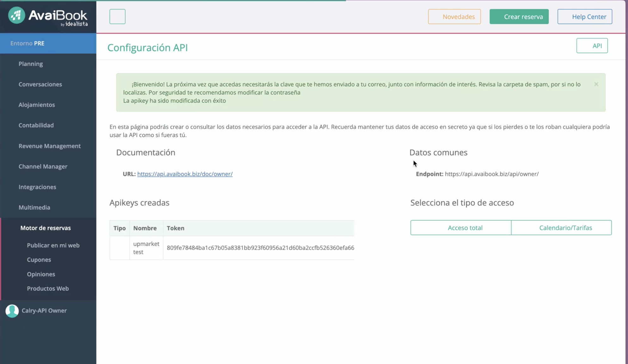Image resolution: width=628 pixels, height=364 pixels.
Task: Click the AvaiBook logo
Action: [48, 16]
